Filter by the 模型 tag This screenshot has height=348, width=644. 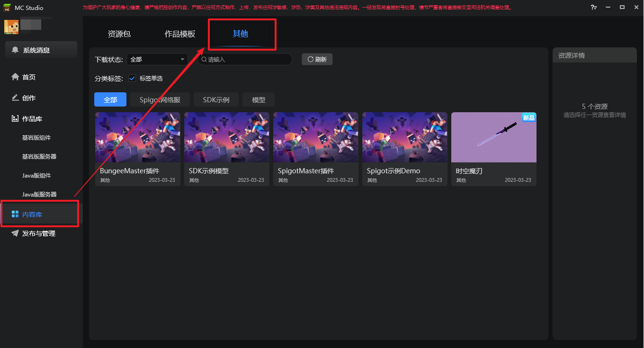259,99
